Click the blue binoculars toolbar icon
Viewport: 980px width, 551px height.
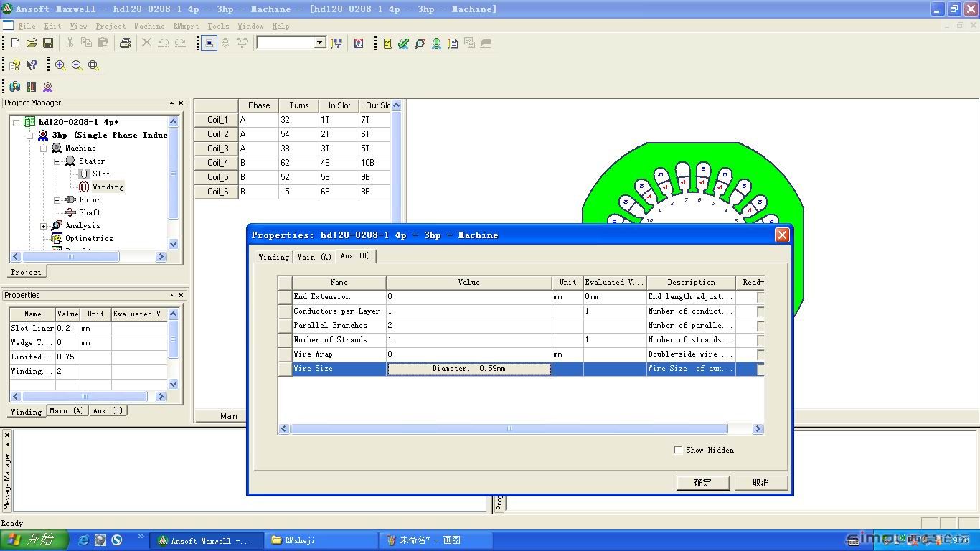tap(15, 87)
